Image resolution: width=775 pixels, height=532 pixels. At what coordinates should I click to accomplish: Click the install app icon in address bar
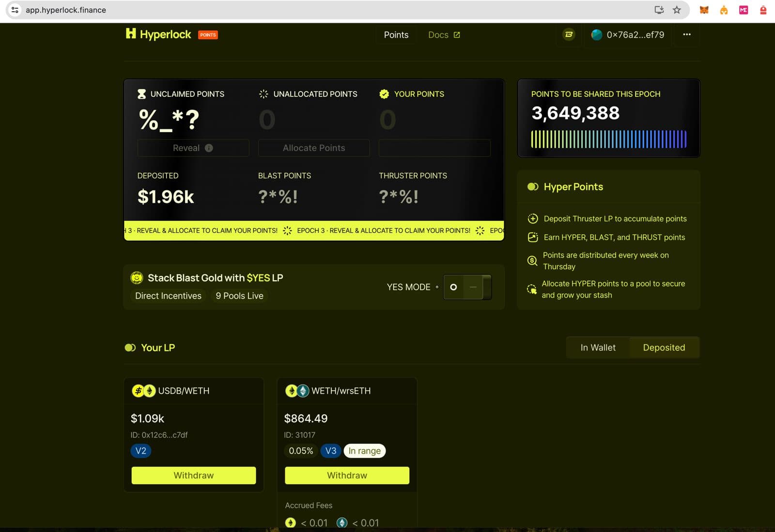click(659, 10)
